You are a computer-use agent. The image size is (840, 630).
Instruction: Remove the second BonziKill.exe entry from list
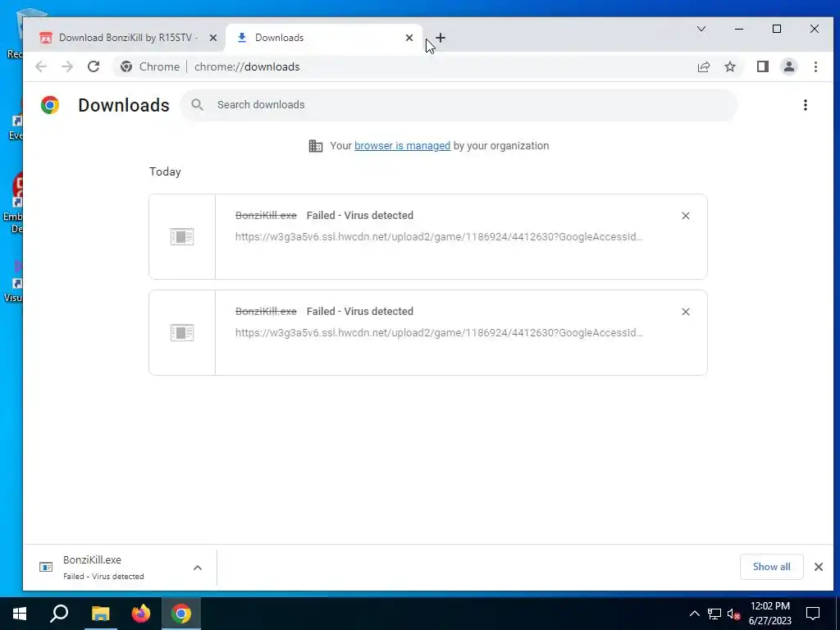pyautogui.click(x=685, y=312)
